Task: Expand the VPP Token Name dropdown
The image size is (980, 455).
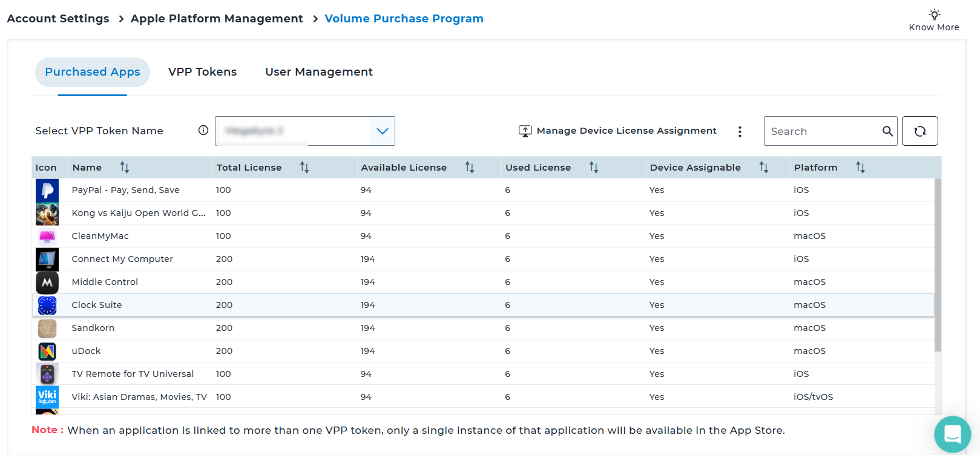Action: pos(382,131)
